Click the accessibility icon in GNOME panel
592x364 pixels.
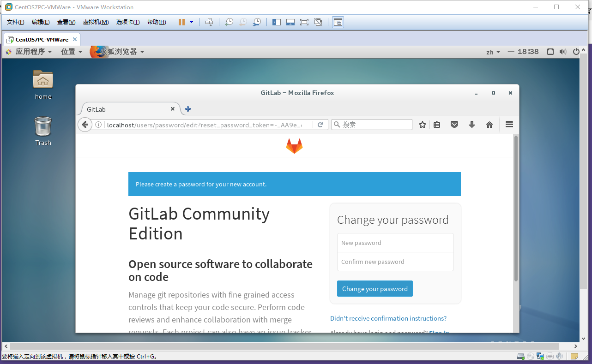(x=550, y=52)
